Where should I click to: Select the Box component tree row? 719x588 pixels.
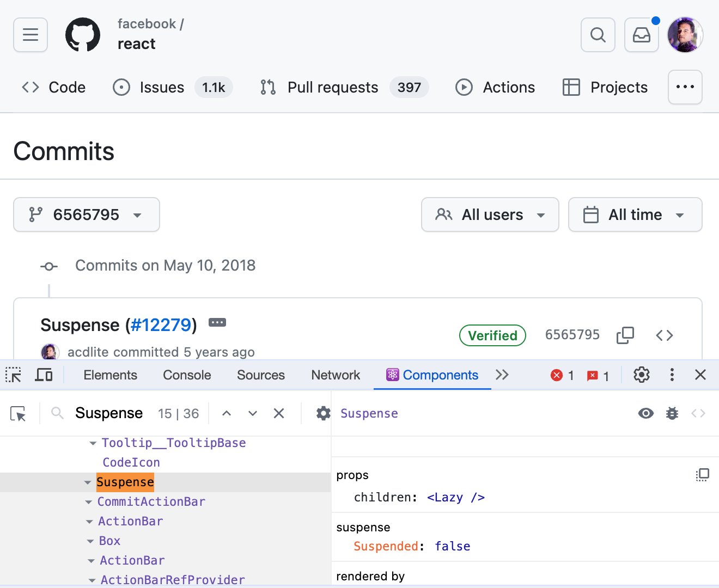[166, 541]
